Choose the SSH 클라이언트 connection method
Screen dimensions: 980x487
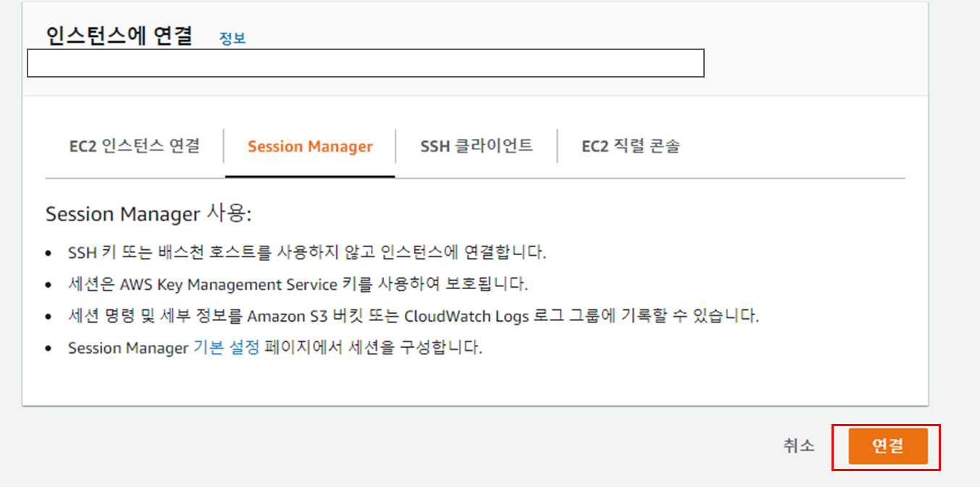click(477, 145)
